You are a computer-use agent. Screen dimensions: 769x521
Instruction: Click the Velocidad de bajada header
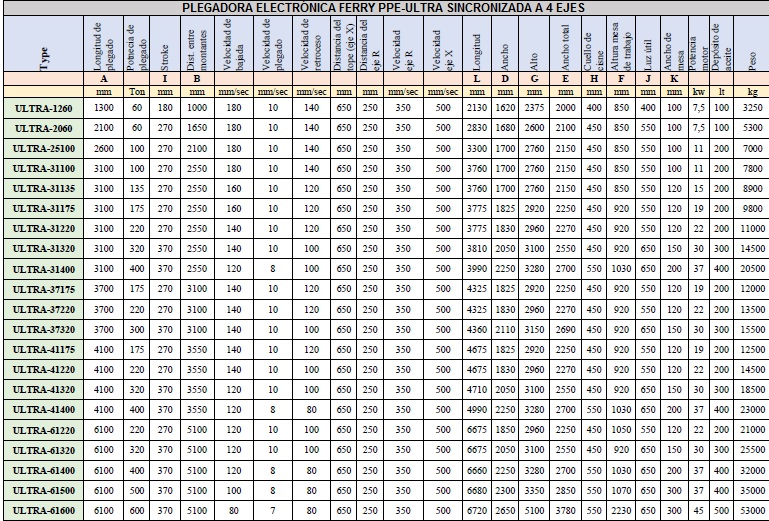tap(233, 44)
